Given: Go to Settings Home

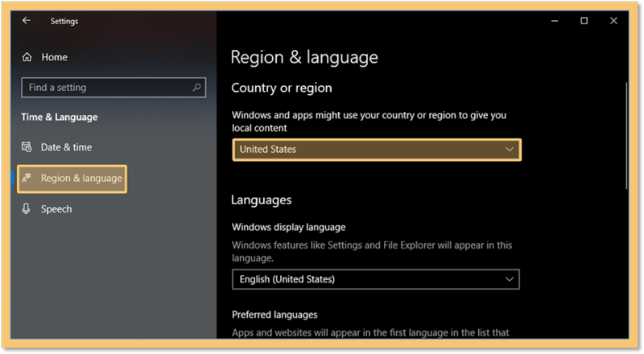Looking at the screenshot, I should tap(54, 57).
